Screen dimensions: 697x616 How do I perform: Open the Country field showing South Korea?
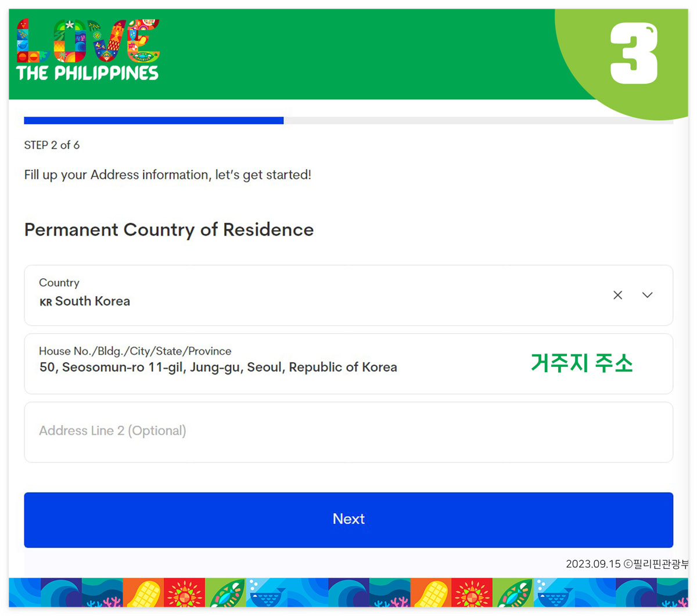click(x=348, y=295)
